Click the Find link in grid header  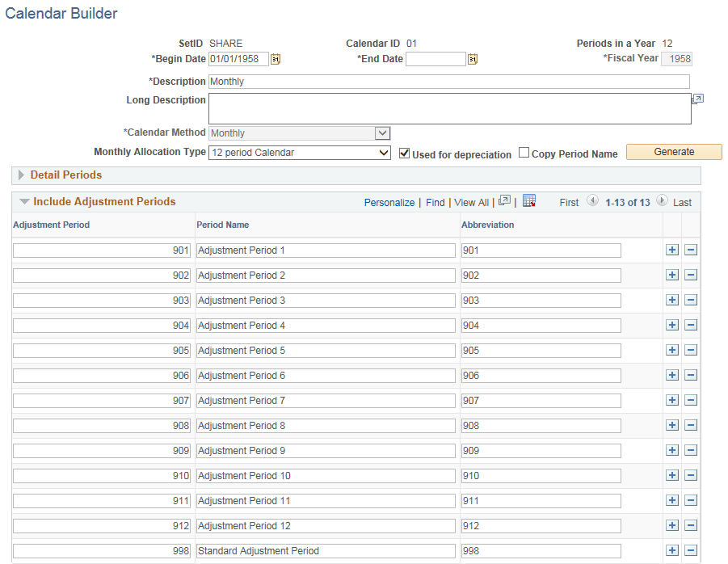pyautogui.click(x=436, y=202)
